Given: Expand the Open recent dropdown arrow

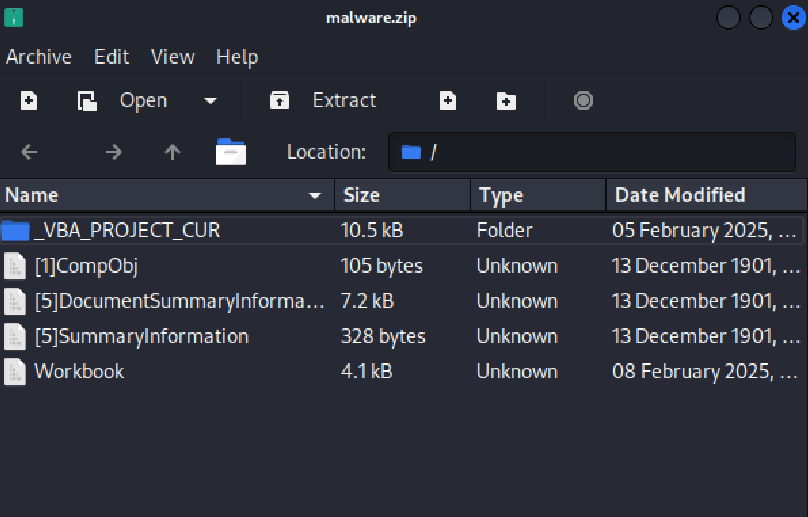Looking at the screenshot, I should 210,101.
